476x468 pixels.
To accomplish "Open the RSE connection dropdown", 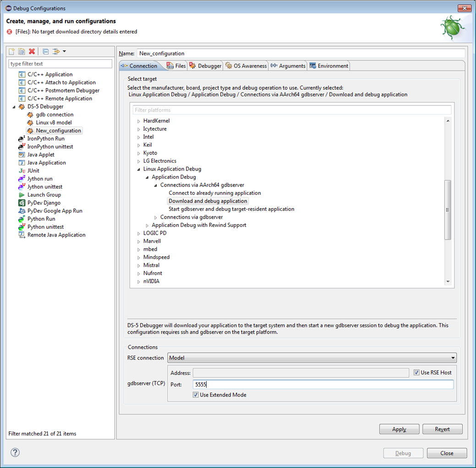I will coord(453,358).
